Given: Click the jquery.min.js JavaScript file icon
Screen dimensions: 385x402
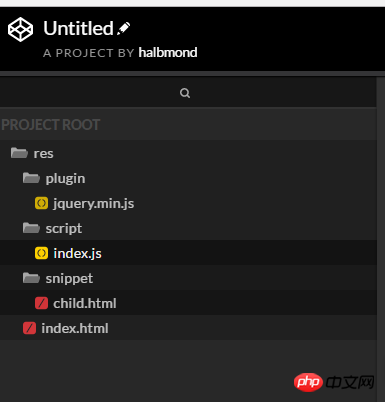Looking at the screenshot, I should click(x=41, y=203).
